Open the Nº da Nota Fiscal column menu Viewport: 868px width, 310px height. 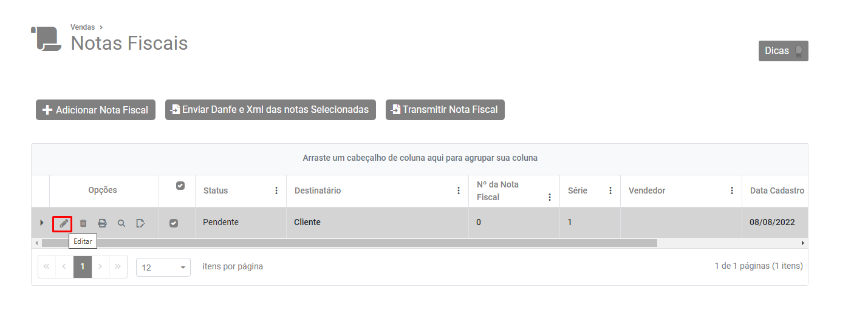pyautogui.click(x=550, y=197)
